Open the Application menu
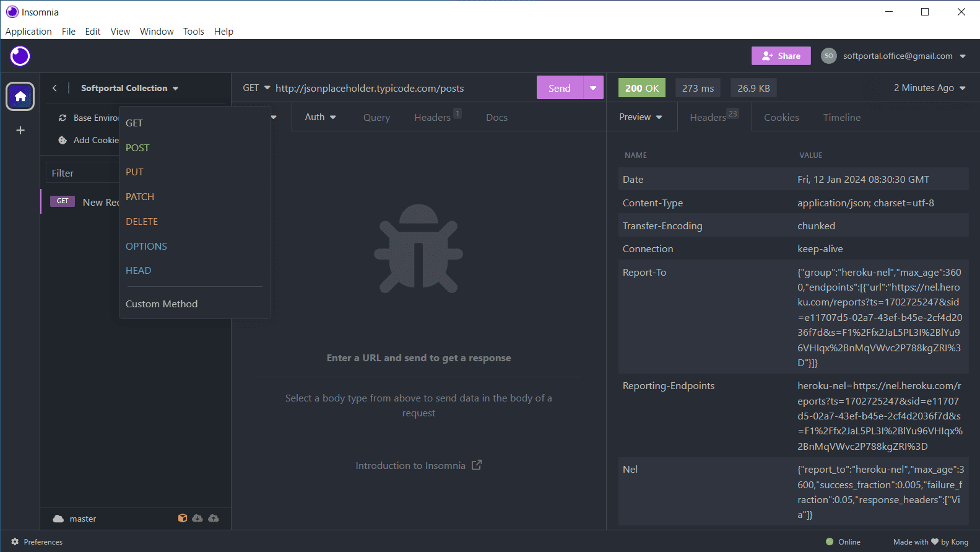The image size is (980, 552). 28,31
